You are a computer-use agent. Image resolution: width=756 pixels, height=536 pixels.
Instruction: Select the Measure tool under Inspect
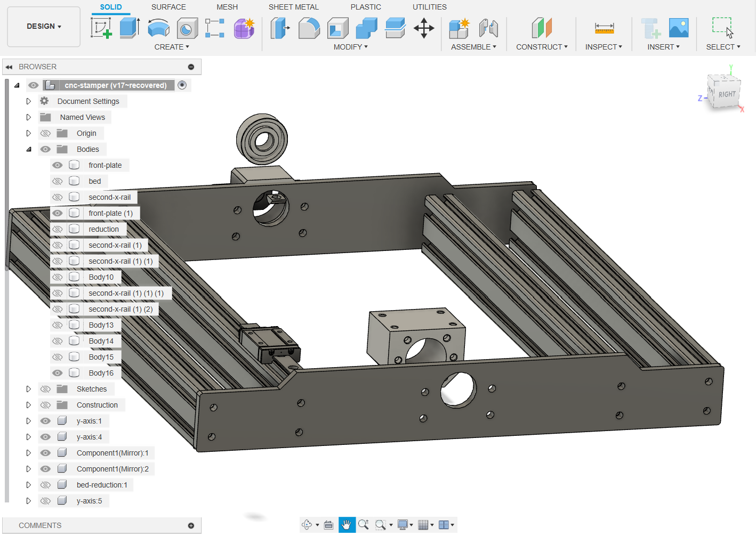(x=603, y=28)
